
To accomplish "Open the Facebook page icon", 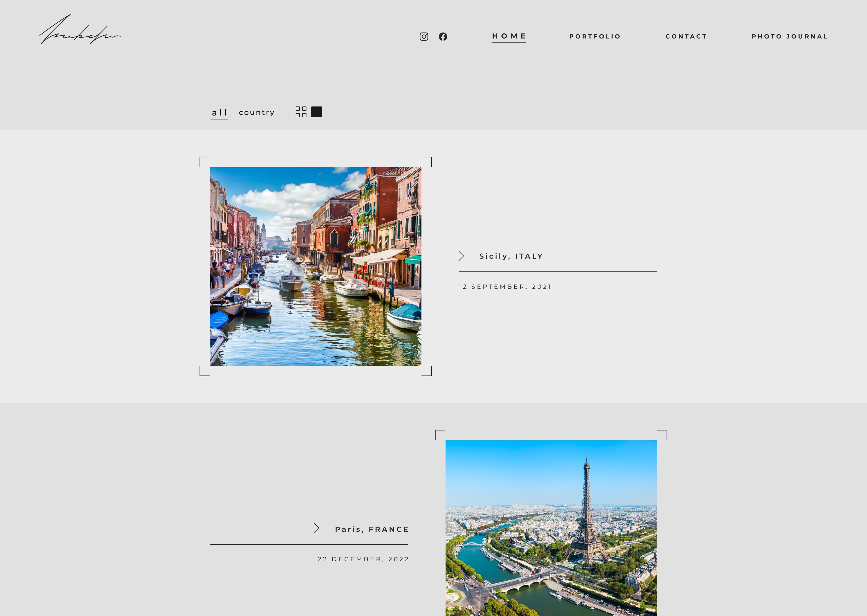I will point(443,36).
